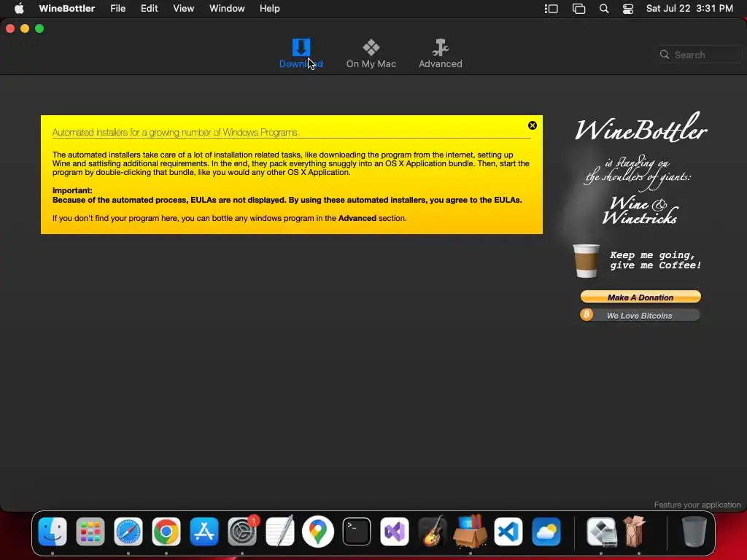Click the banner title about Automated installers

176,133
